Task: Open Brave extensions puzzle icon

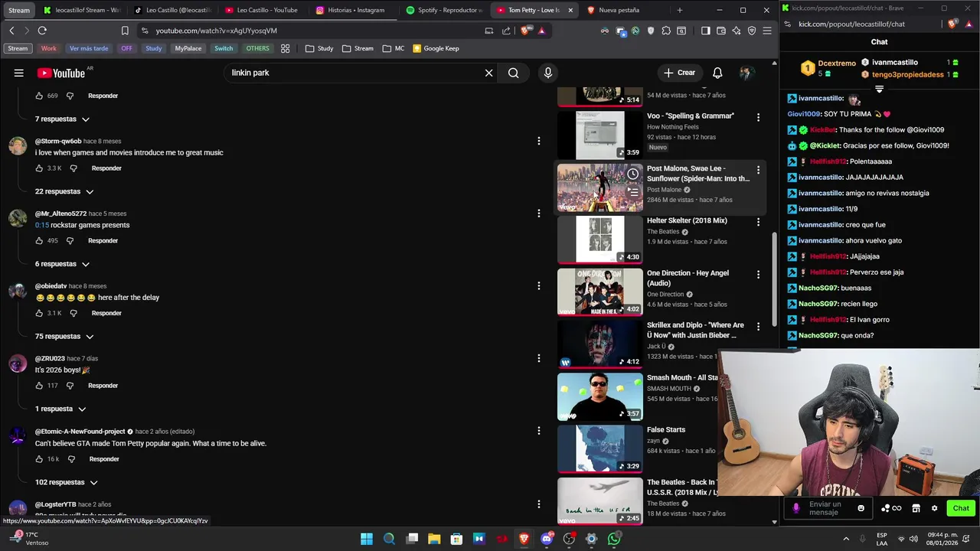Action: coord(666,31)
